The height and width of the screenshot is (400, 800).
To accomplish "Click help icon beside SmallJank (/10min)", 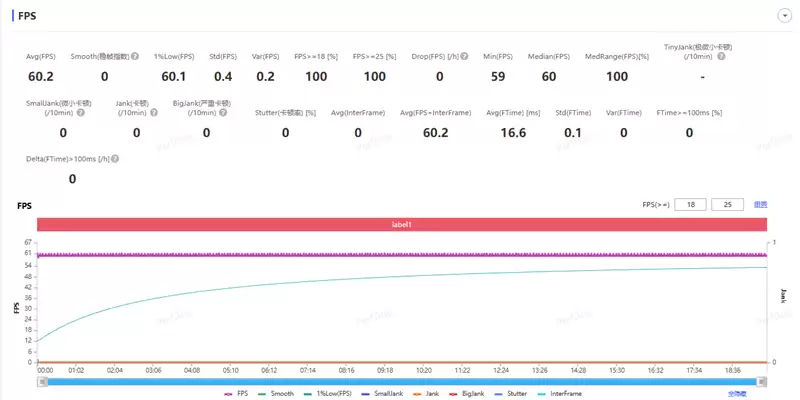I will tap(81, 112).
